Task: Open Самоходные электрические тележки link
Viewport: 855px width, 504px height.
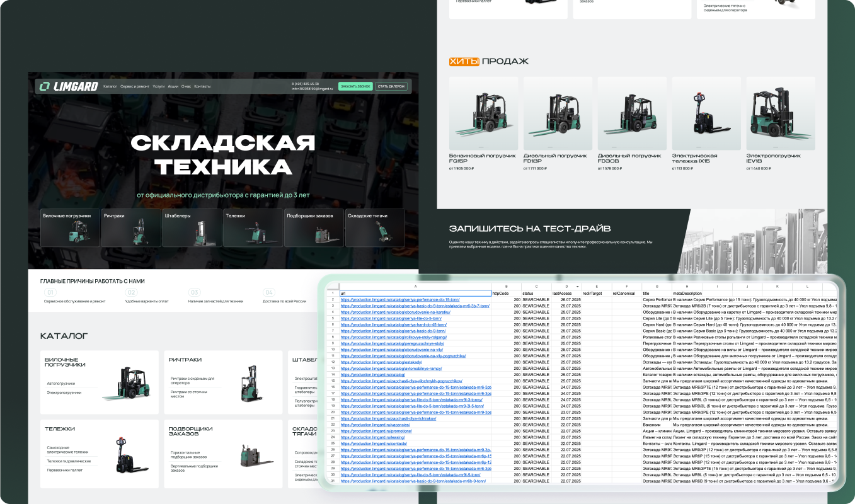Action: (x=67, y=449)
